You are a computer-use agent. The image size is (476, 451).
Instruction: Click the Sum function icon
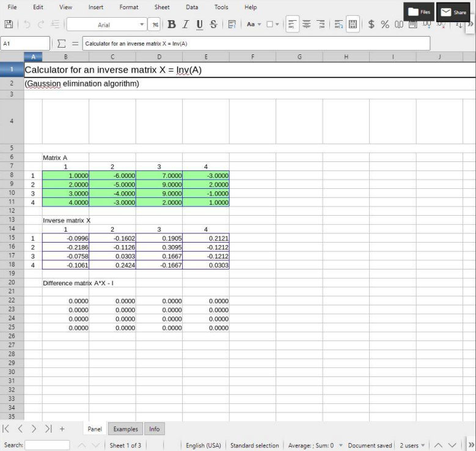click(x=61, y=44)
